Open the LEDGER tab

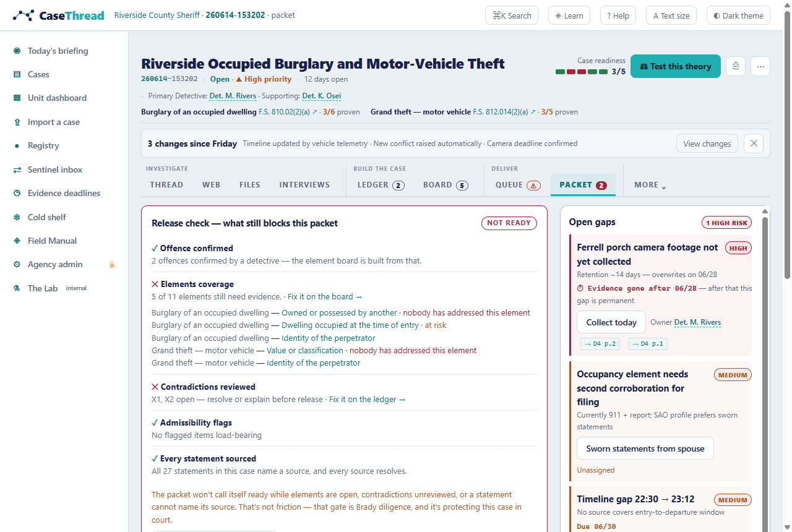click(x=381, y=185)
